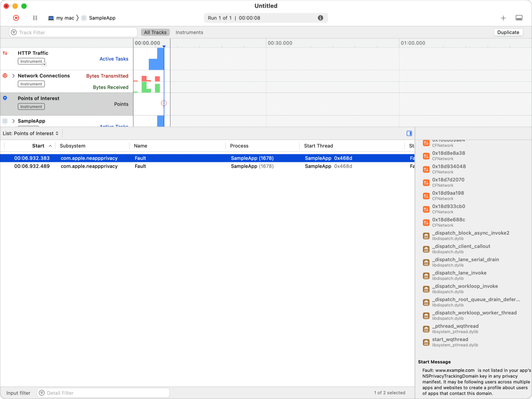The width and height of the screenshot is (532, 399).
Task: Click the window layout icon in the toolbar
Action: 519,17
